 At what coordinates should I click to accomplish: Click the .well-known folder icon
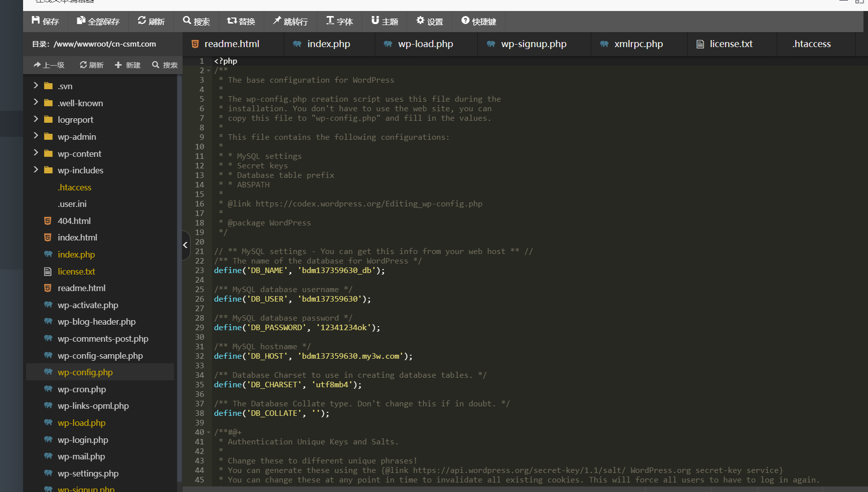(x=48, y=103)
